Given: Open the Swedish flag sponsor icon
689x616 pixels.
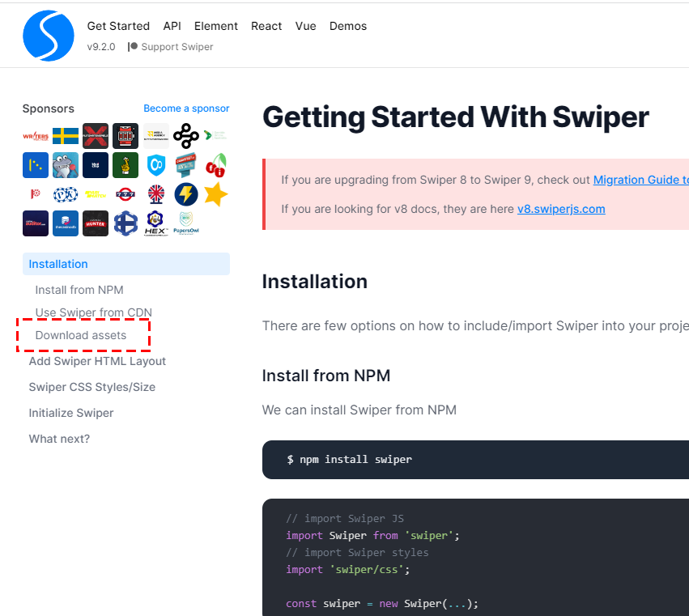Looking at the screenshot, I should tap(66, 136).
